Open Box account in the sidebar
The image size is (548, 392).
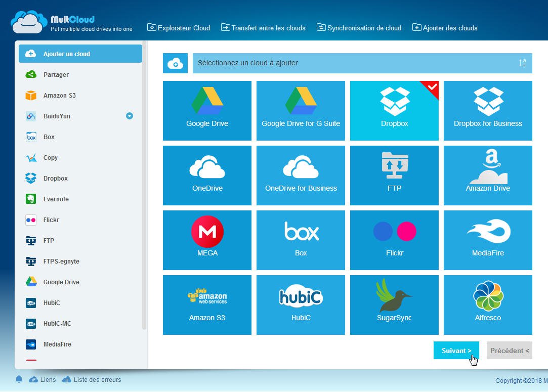click(80, 137)
